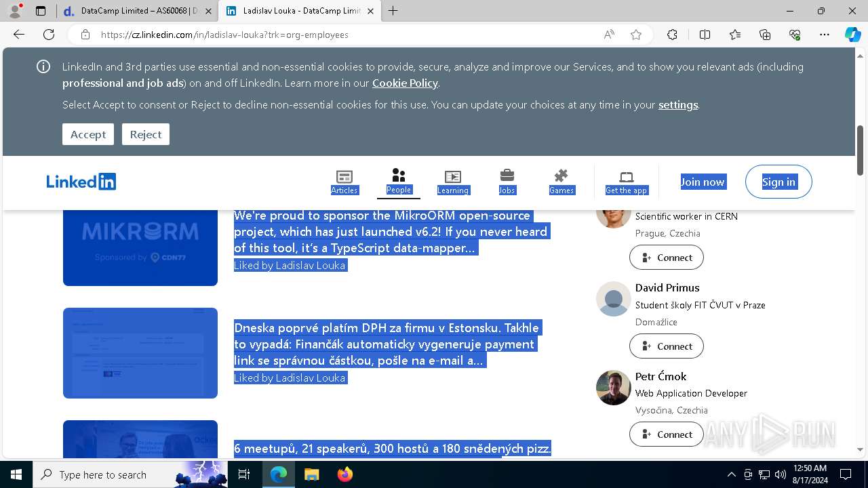Click the page vertical scrollbar thumb

coord(861,150)
